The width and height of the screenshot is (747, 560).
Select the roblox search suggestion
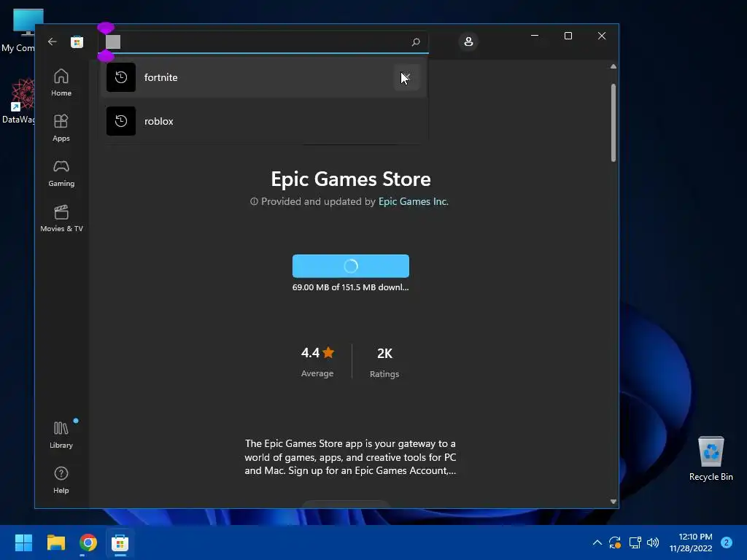click(x=264, y=121)
